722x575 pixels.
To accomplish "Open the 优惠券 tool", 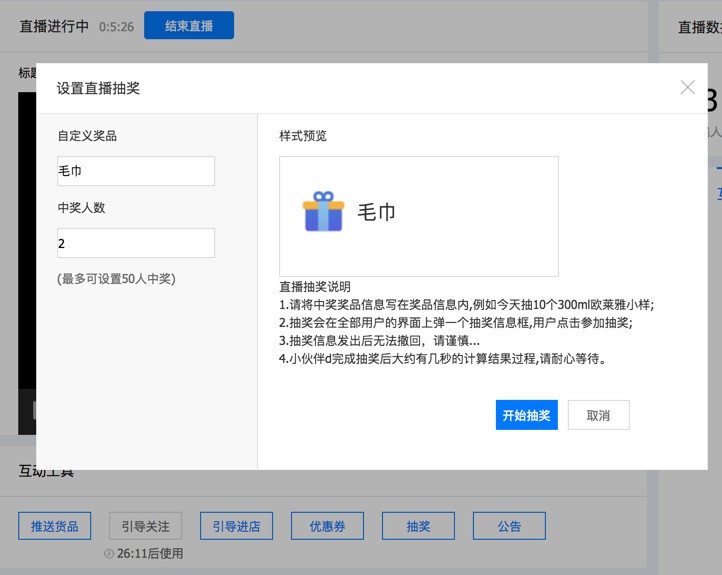I will [x=327, y=526].
